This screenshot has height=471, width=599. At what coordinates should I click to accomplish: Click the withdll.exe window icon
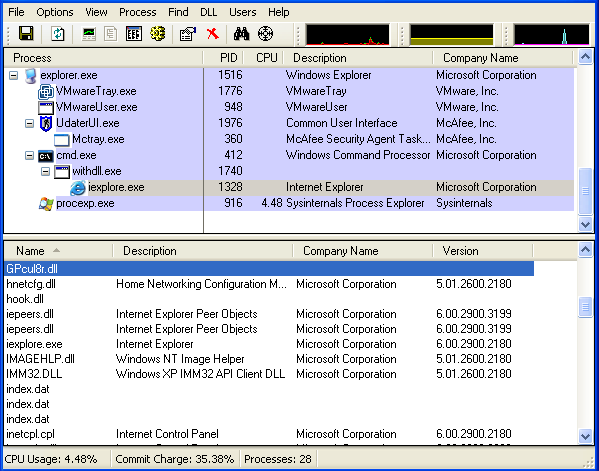coord(62,172)
